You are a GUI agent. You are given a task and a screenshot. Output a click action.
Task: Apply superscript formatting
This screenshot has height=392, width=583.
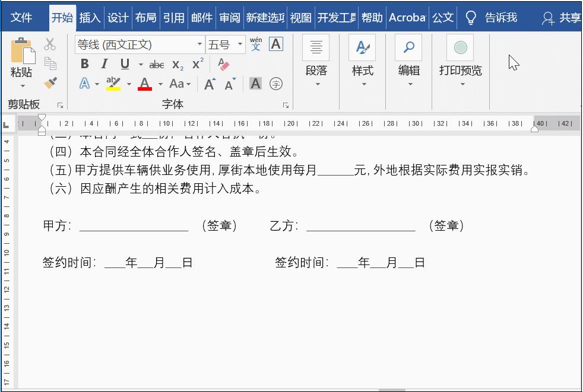(x=197, y=63)
